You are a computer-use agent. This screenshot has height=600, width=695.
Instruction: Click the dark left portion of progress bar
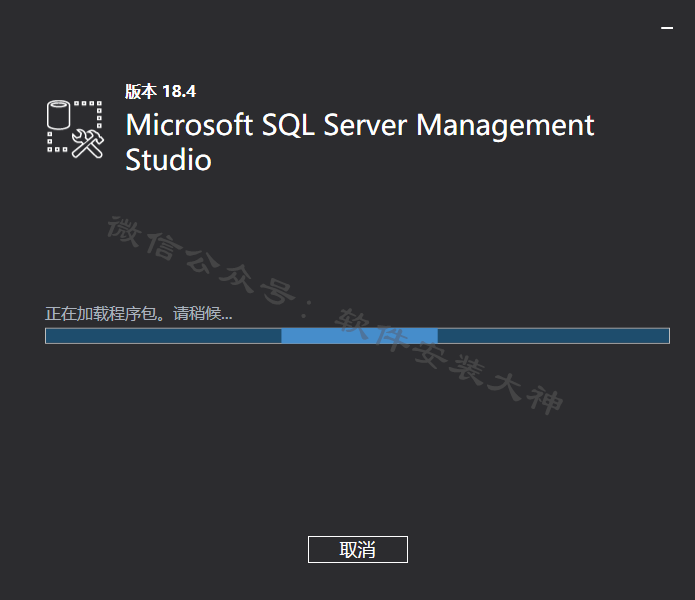pos(163,336)
